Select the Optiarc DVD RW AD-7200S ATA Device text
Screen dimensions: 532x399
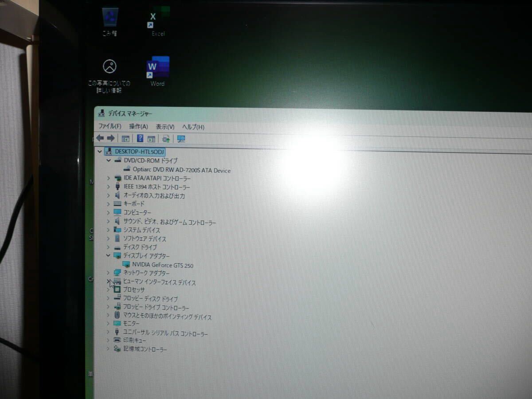point(182,170)
